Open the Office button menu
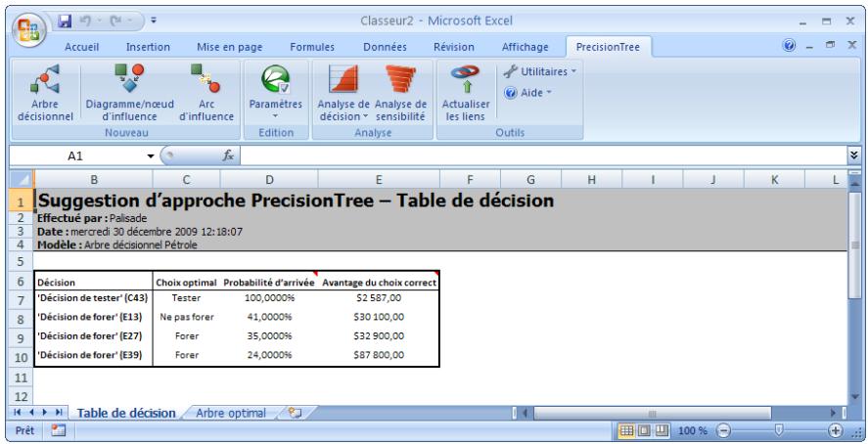This screenshot has height=444, width=868. tap(28, 30)
